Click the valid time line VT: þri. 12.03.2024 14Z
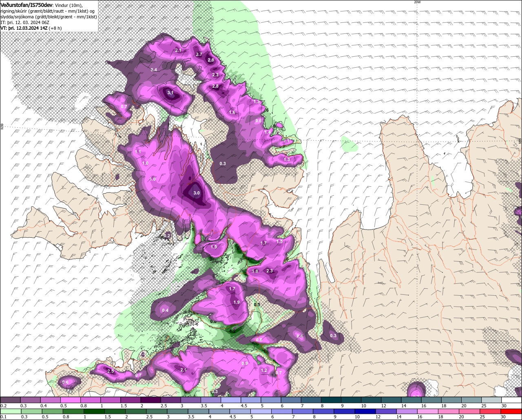This screenshot has height=420, width=522. (24, 28)
